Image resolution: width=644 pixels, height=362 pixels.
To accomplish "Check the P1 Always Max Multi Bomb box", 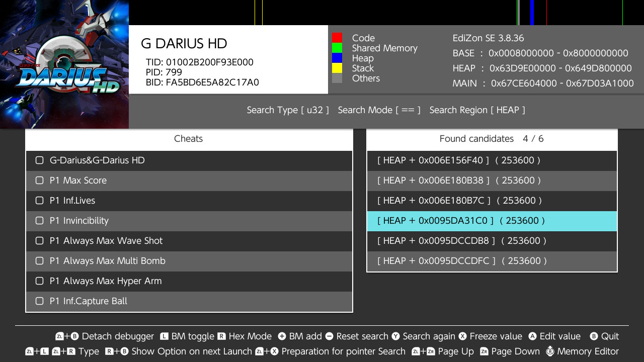I will coord(40,261).
